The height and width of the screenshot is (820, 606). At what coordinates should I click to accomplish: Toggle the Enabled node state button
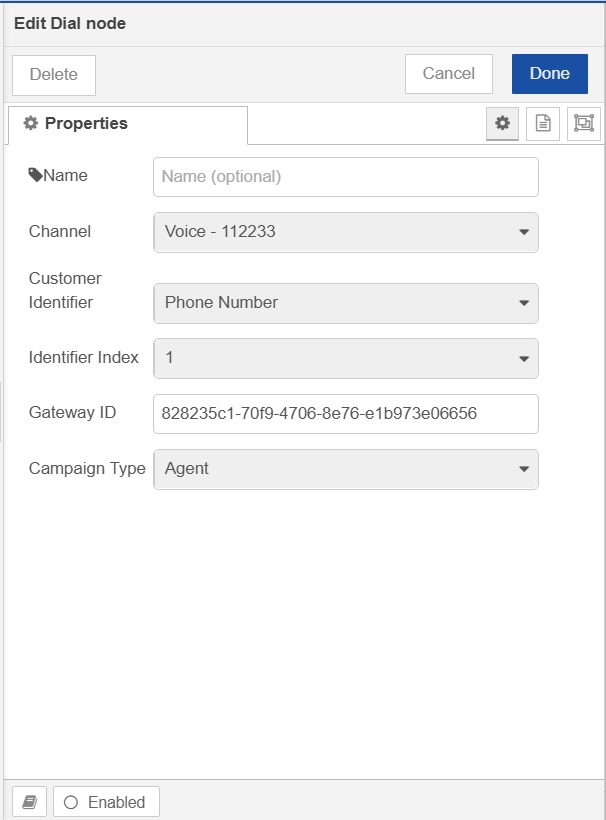tap(106, 802)
